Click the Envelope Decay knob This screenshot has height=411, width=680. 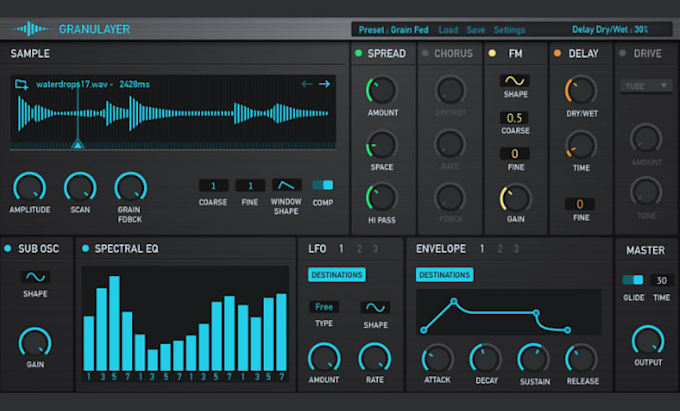[x=485, y=359]
